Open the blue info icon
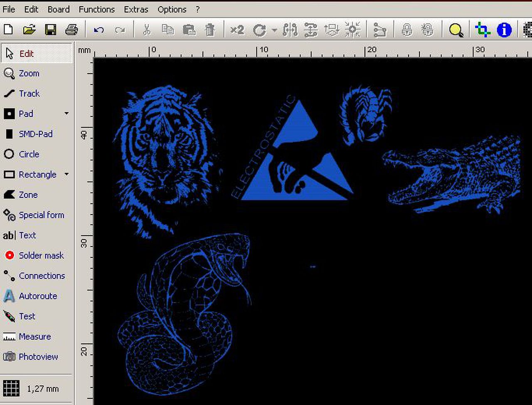Viewport: 532px width, 405px height. click(504, 30)
